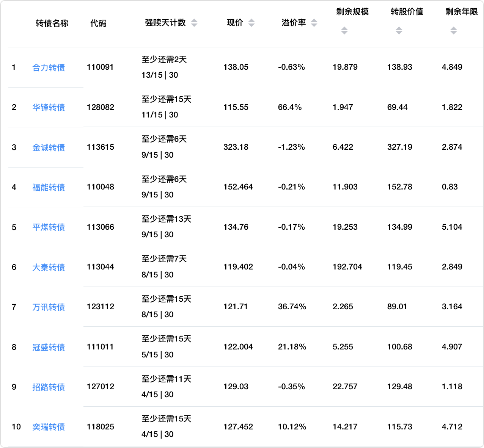Select the 平煤转债 link

point(49,227)
